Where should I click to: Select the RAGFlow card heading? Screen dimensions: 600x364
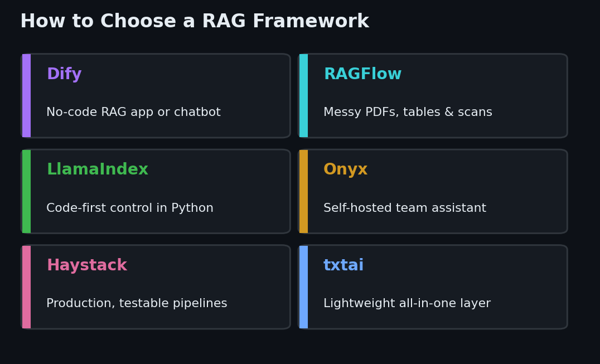[x=362, y=74]
